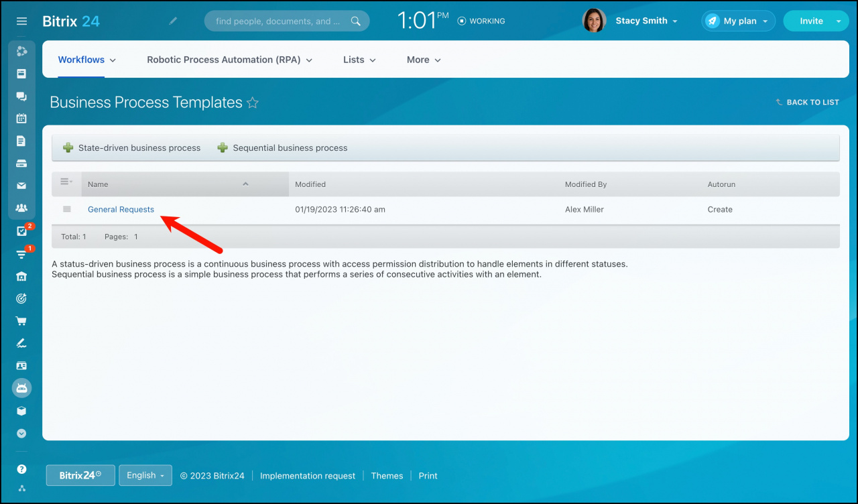The width and height of the screenshot is (858, 504).
Task: Open the Help question mark icon
Action: click(x=21, y=469)
